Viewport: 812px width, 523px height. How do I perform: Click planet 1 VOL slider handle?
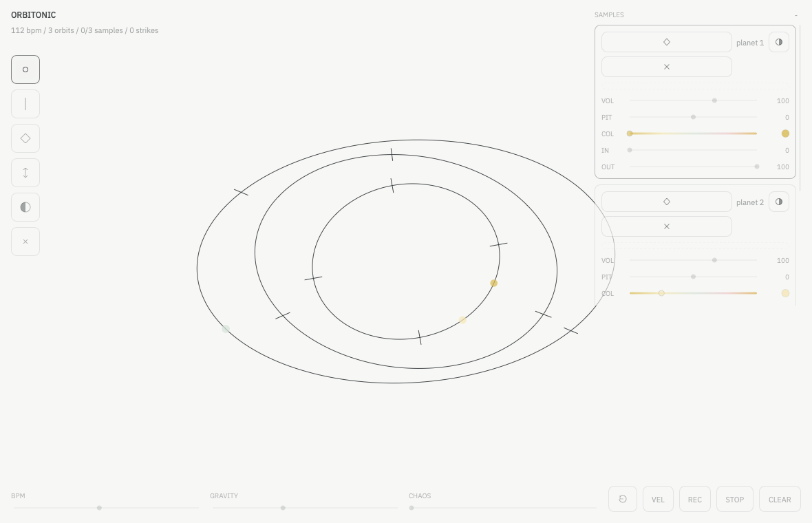(715, 100)
